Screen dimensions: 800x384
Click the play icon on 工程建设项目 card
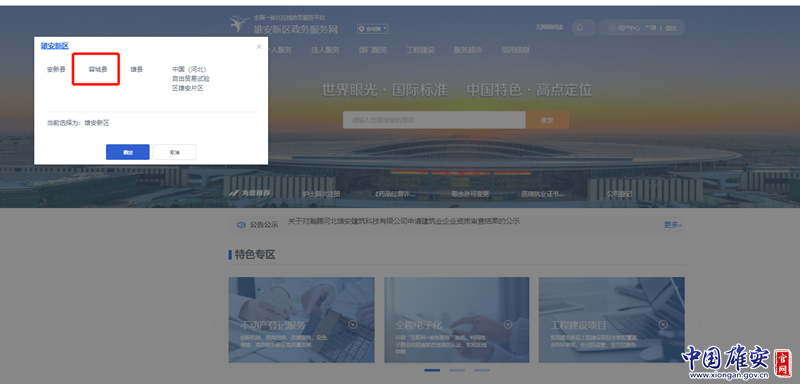click(x=663, y=324)
